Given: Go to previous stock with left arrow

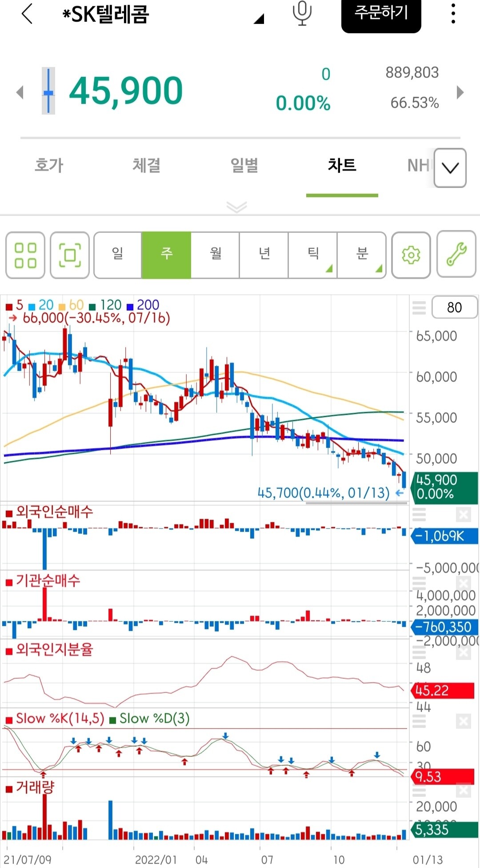Looking at the screenshot, I should click(20, 92).
